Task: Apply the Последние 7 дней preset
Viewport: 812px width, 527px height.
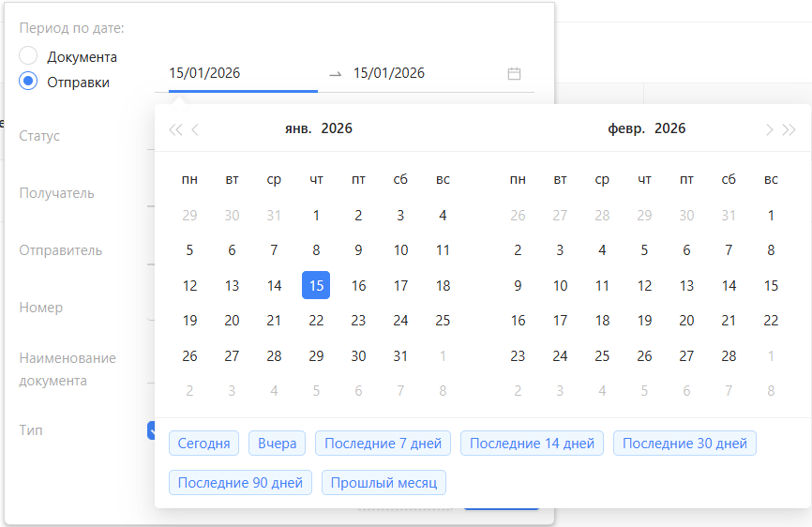Action: coord(383,444)
